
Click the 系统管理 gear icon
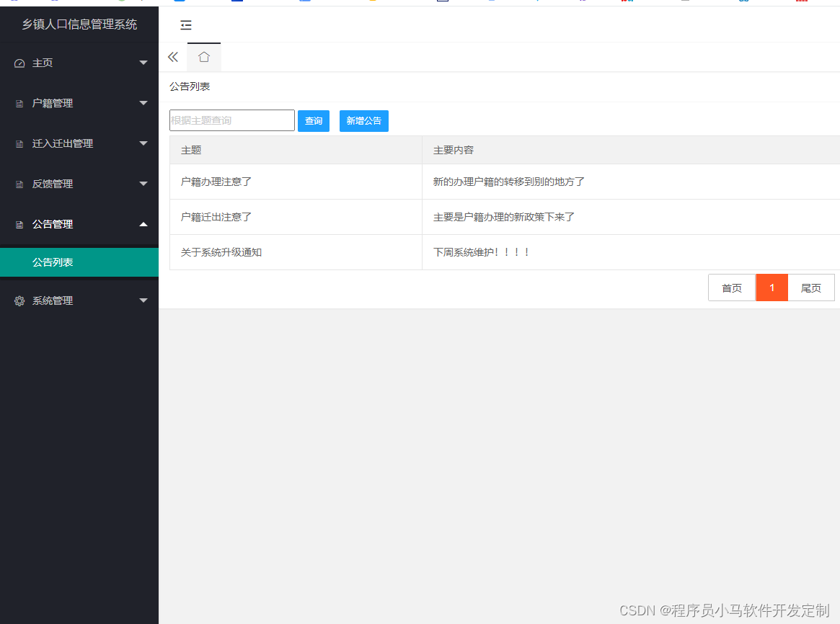click(19, 300)
